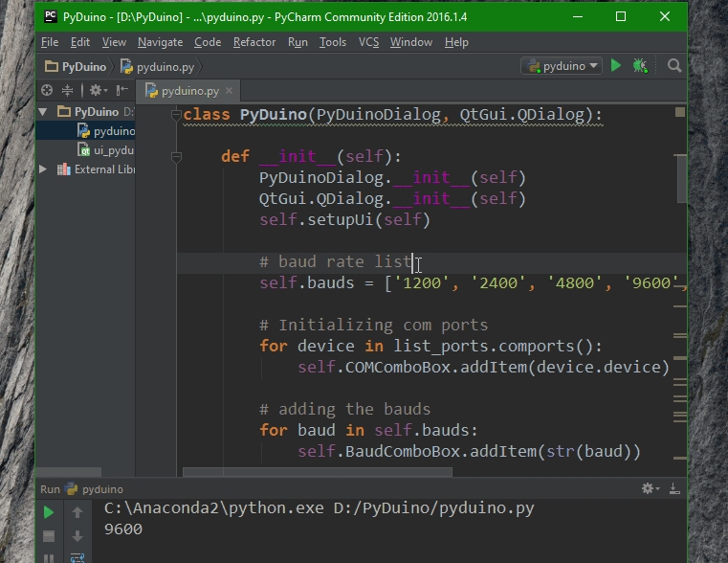
Task: Open the Edit menu
Action: [x=80, y=42]
